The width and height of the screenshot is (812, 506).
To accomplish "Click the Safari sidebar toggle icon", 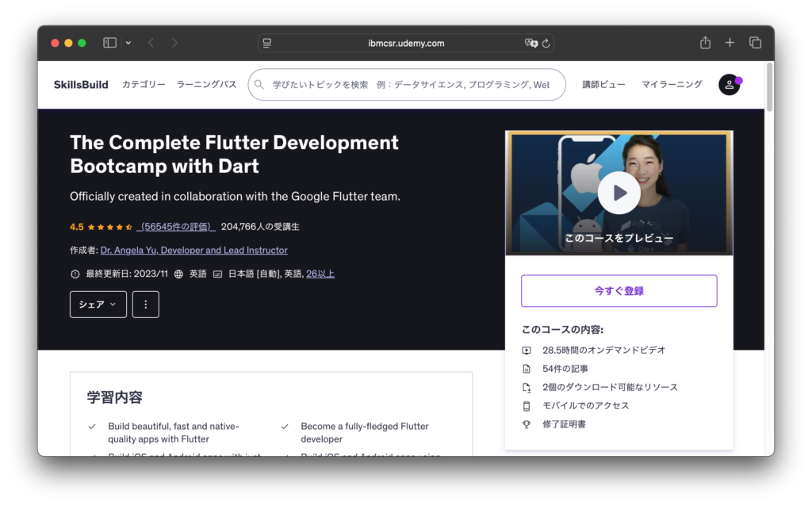I will (x=109, y=43).
